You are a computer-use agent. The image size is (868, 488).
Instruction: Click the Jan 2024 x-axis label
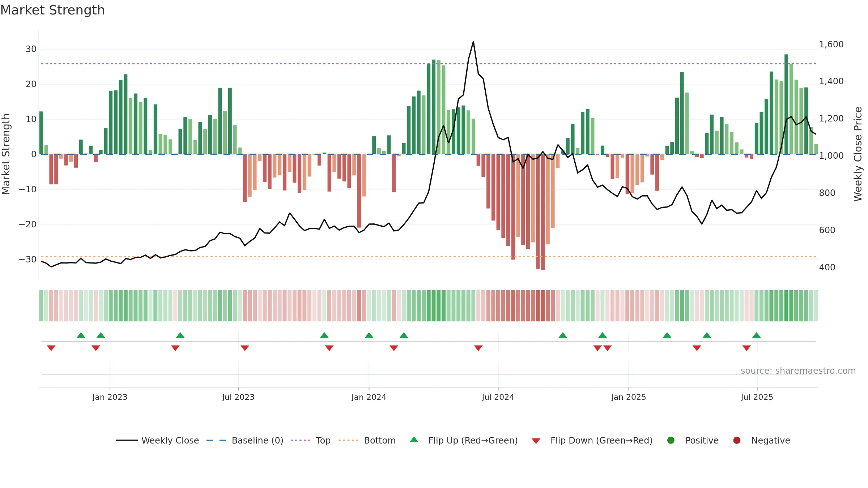pyautogui.click(x=369, y=397)
